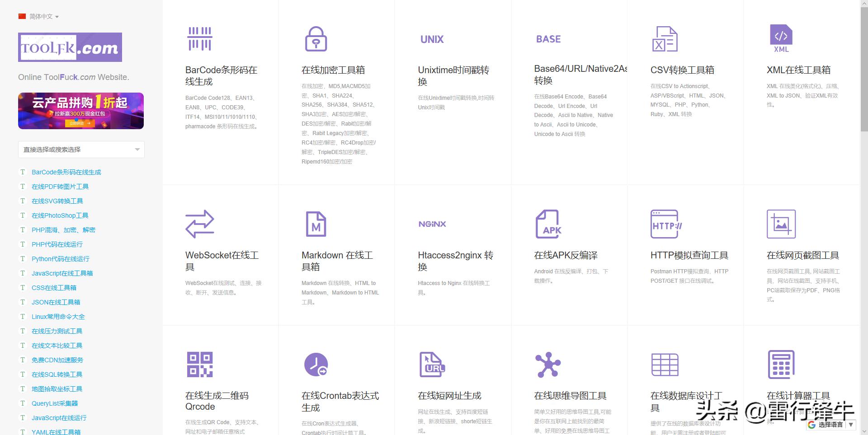Open the HTTP模拟查询工具 icon
This screenshot has width=868, height=435.
(x=665, y=224)
